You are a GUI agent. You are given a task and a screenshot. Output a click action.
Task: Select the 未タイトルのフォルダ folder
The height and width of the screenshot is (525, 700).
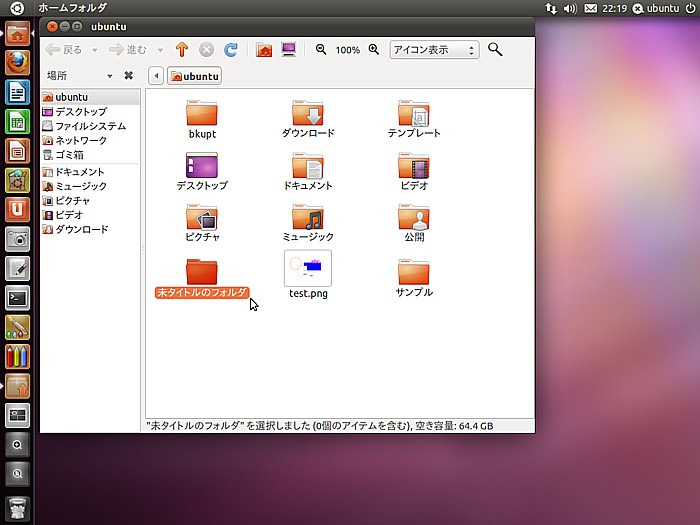click(x=202, y=278)
